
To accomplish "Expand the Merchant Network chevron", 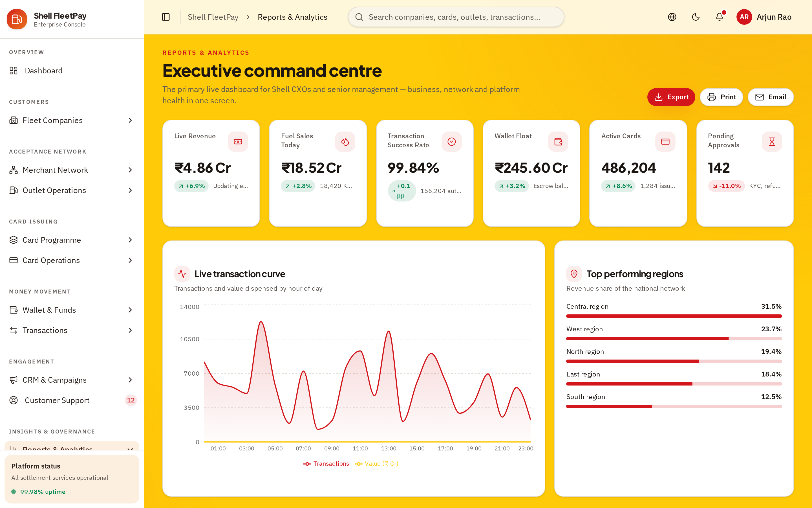I will [130, 170].
